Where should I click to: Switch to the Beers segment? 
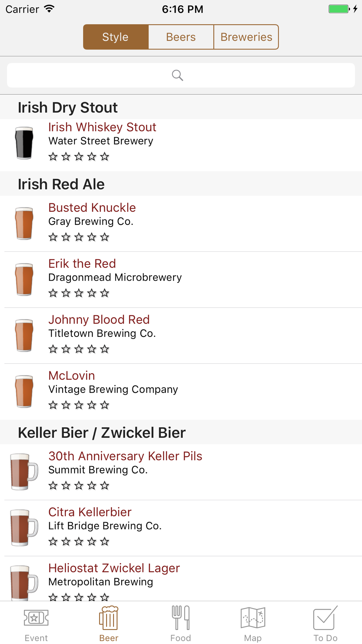tap(181, 37)
